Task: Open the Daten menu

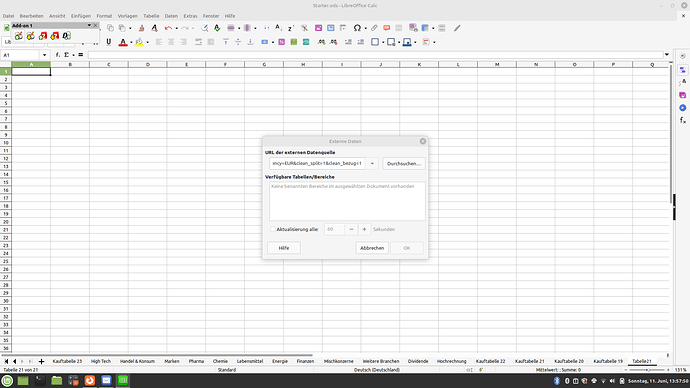Action: tap(171, 16)
